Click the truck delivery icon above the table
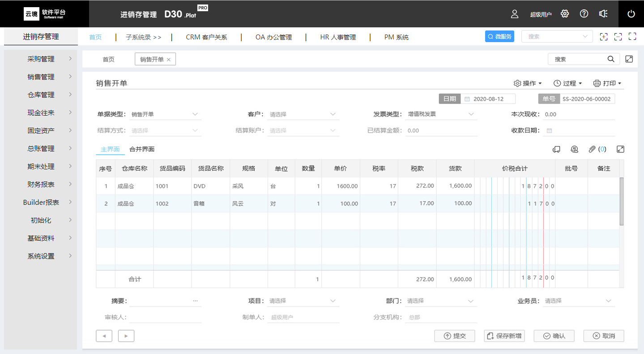644x354 pixels. [x=556, y=149]
